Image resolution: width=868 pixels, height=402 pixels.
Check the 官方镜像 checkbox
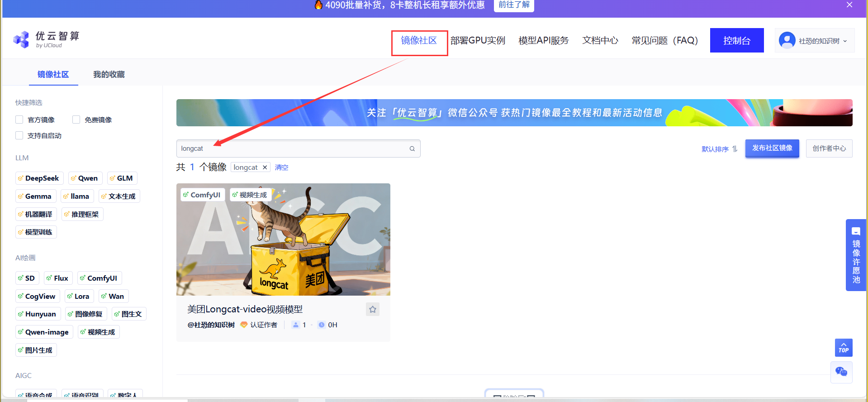click(x=19, y=120)
